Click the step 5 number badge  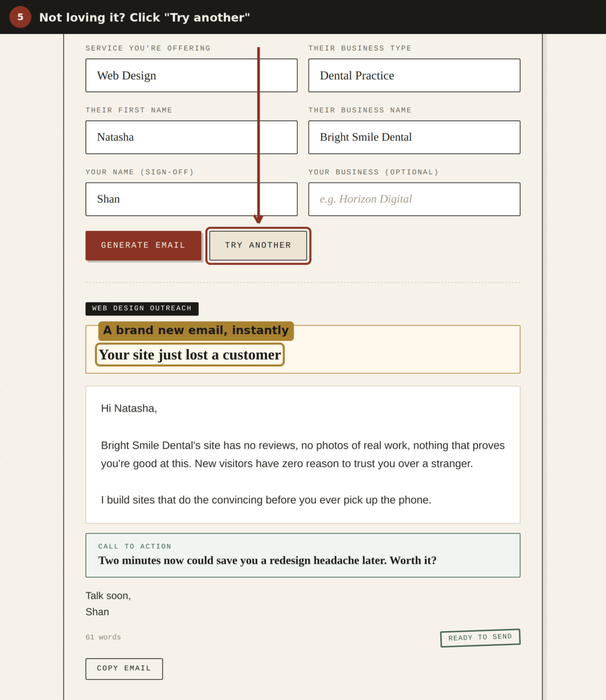pos(20,17)
